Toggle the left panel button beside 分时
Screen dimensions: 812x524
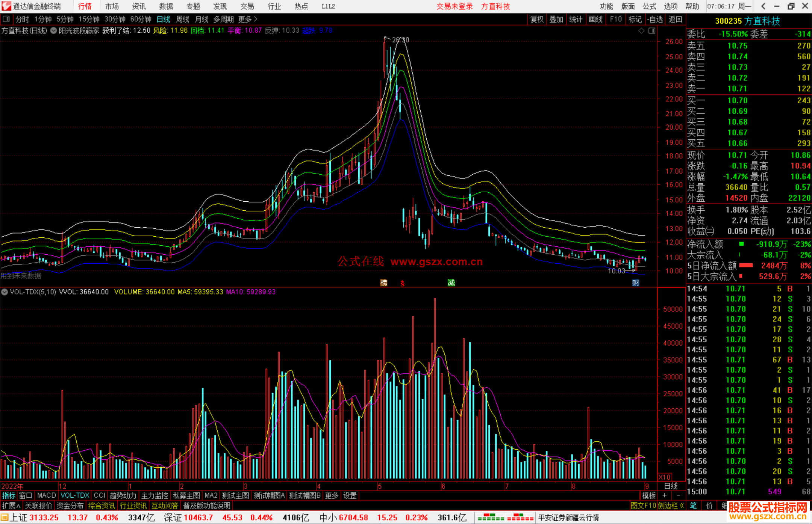pos(6,19)
